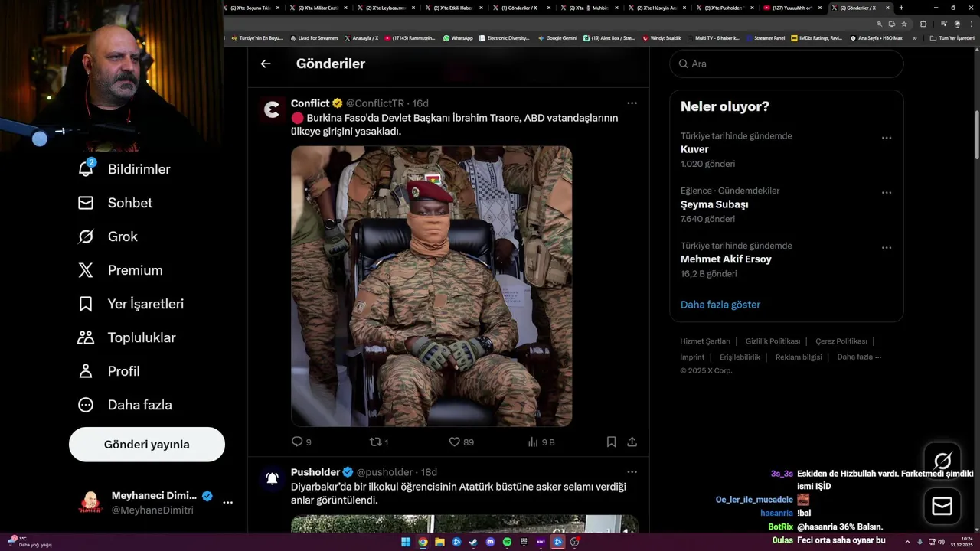The image size is (980, 551).
Task: Bookmark this page with the star icon
Action: tap(903, 24)
